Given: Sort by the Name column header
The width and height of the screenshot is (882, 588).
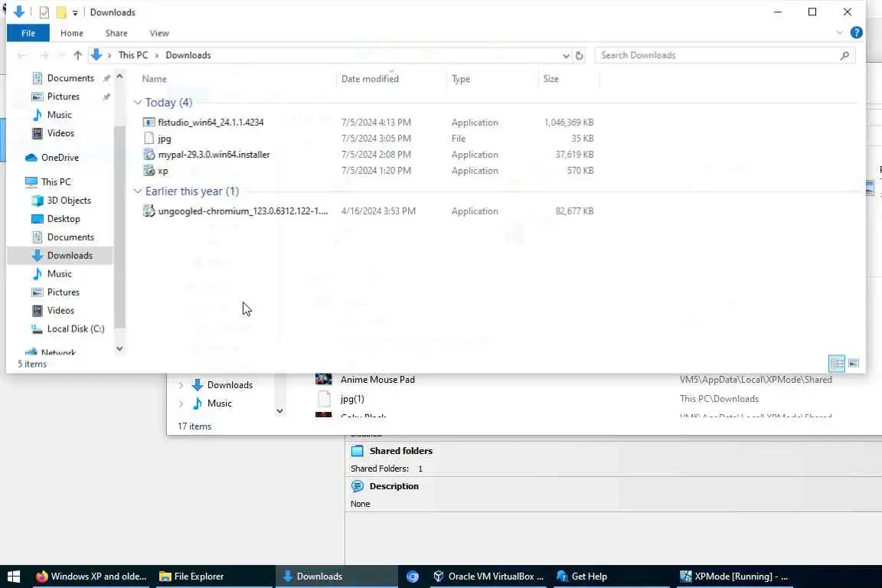Looking at the screenshot, I should coord(154,79).
